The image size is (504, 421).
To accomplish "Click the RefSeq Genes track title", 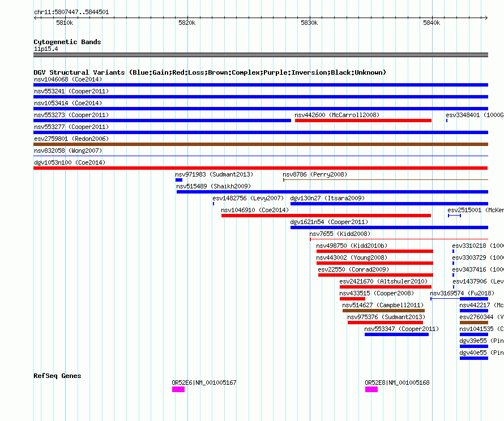I will click(x=57, y=376).
